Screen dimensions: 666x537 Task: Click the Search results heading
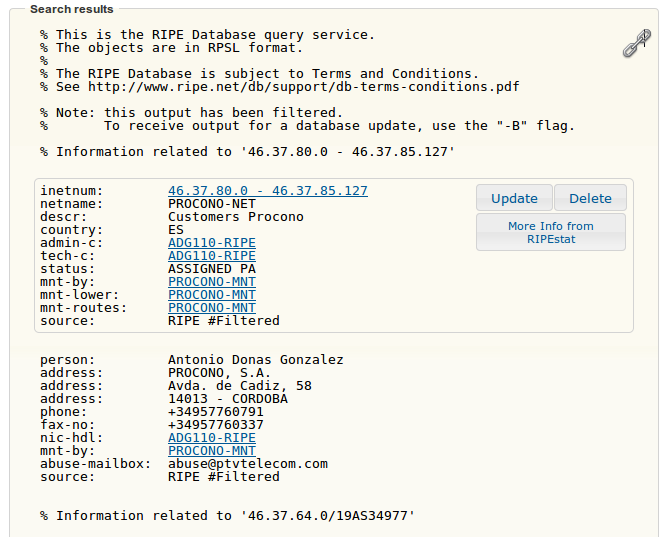pos(72,9)
